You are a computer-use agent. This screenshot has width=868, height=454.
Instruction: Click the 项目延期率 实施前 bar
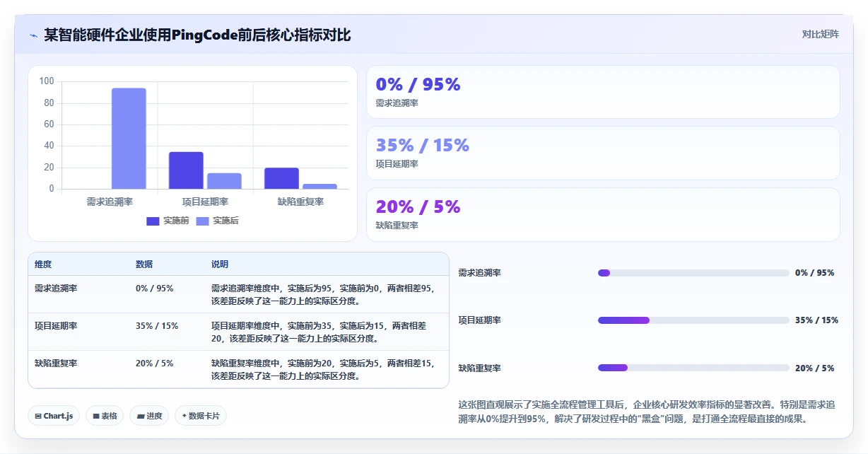[x=186, y=170]
